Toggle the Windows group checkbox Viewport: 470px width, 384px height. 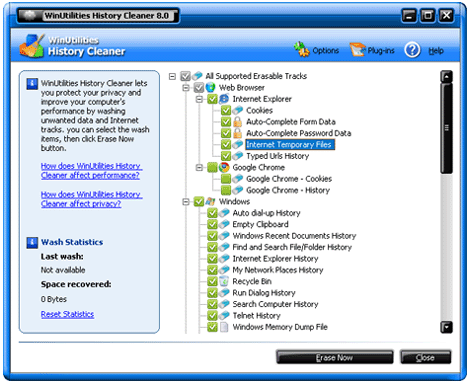click(199, 201)
